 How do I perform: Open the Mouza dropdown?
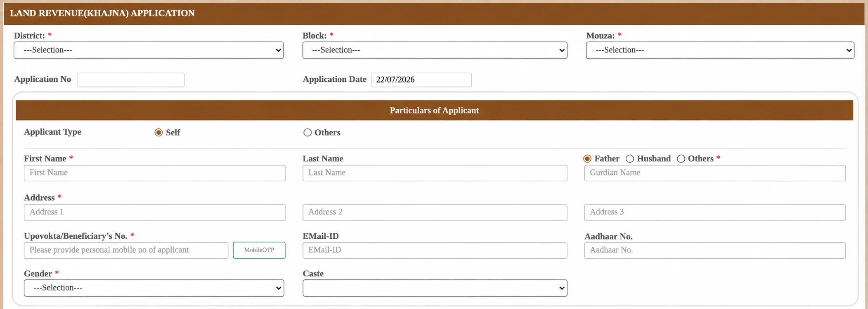pyautogui.click(x=720, y=50)
